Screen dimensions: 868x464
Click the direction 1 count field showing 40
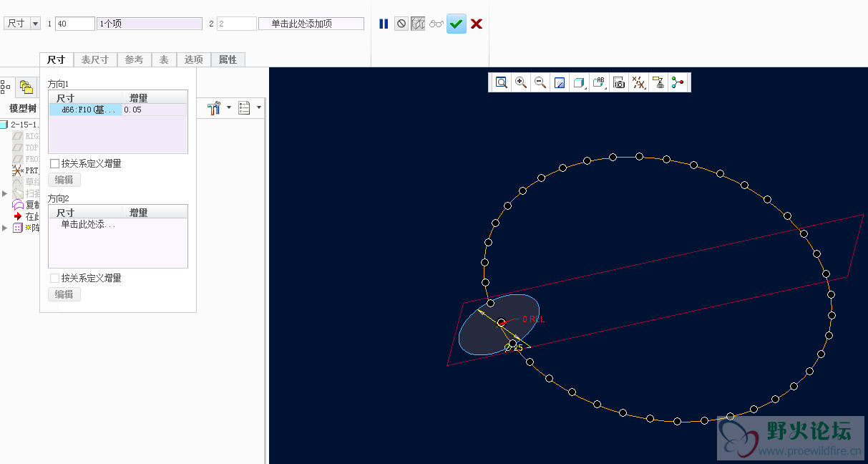pos(75,24)
